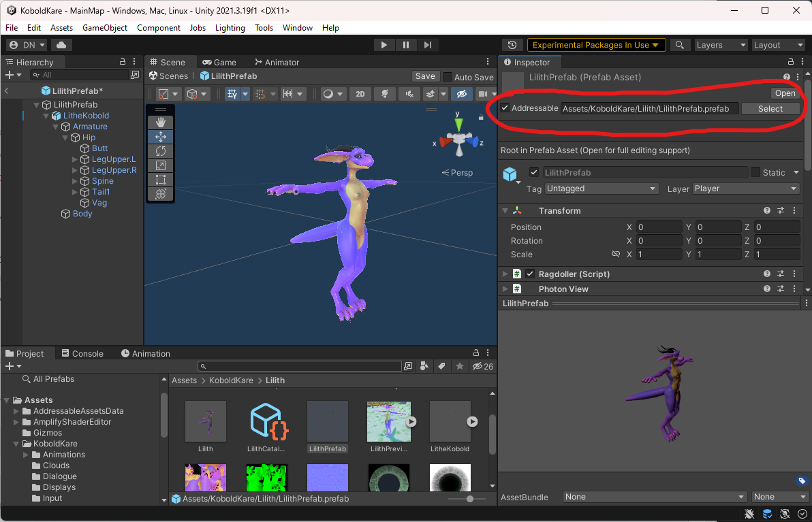Click the scene orientation gizmo
This screenshot has height=522, width=812.
[459, 137]
